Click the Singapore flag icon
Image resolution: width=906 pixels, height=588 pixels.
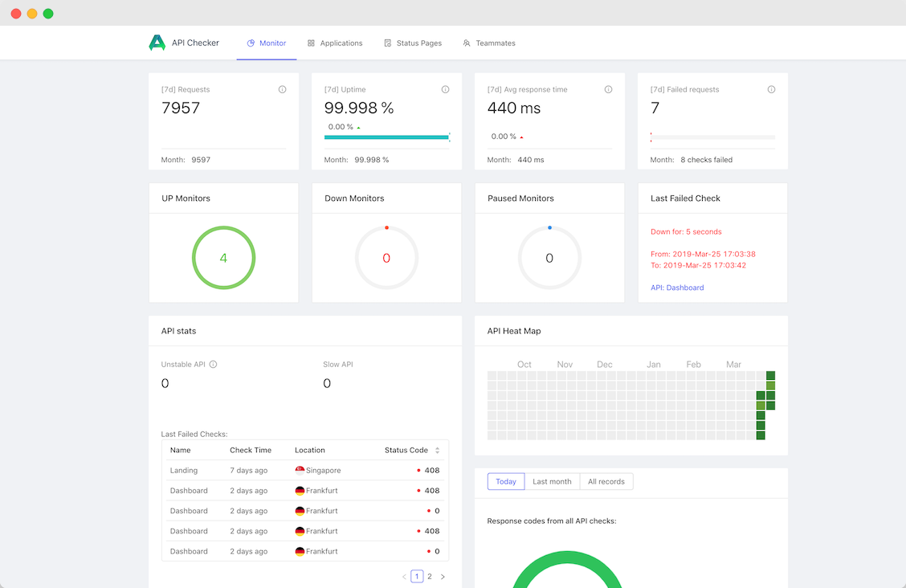(x=300, y=471)
